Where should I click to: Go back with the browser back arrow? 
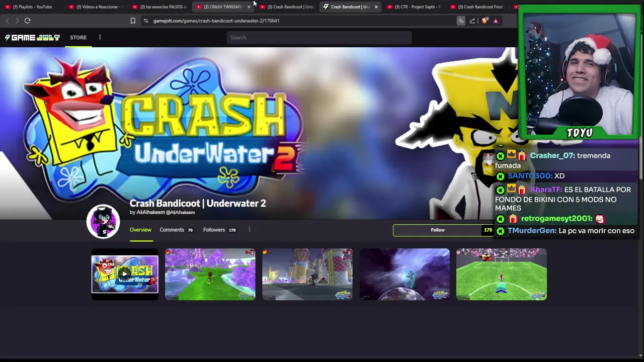point(7,21)
